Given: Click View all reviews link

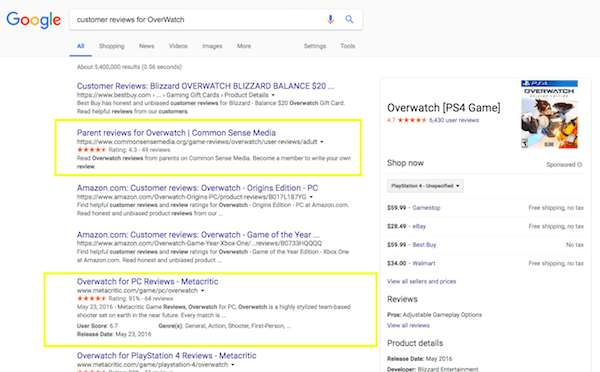Looking at the screenshot, I should point(408,325).
